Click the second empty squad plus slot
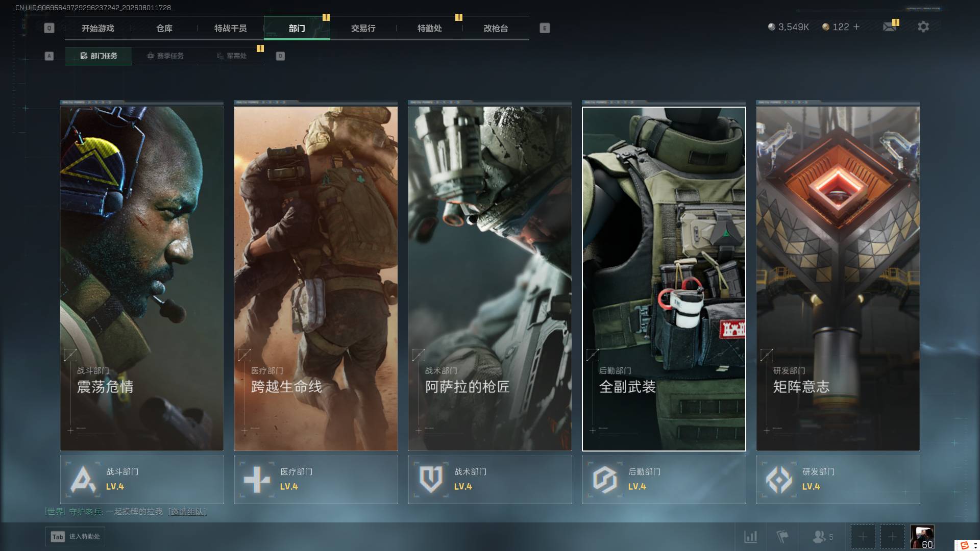Screen dimensions: 980x551 [x=892, y=537]
